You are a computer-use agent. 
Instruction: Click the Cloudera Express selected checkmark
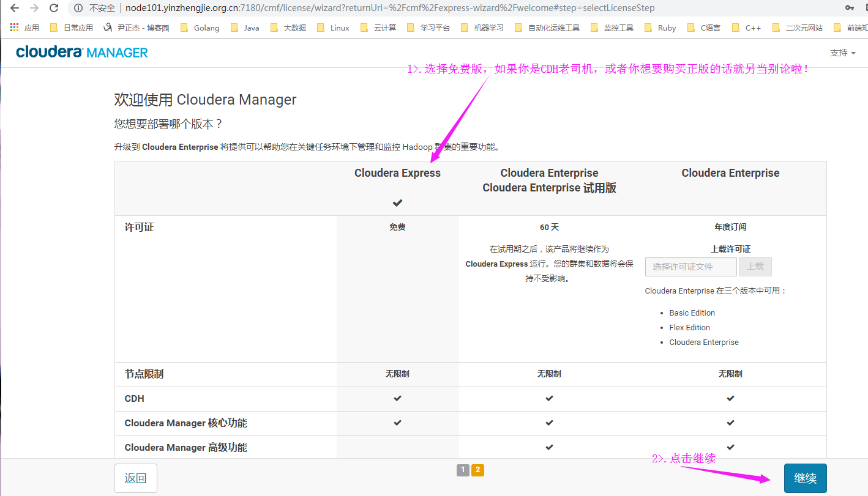[397, 202]
